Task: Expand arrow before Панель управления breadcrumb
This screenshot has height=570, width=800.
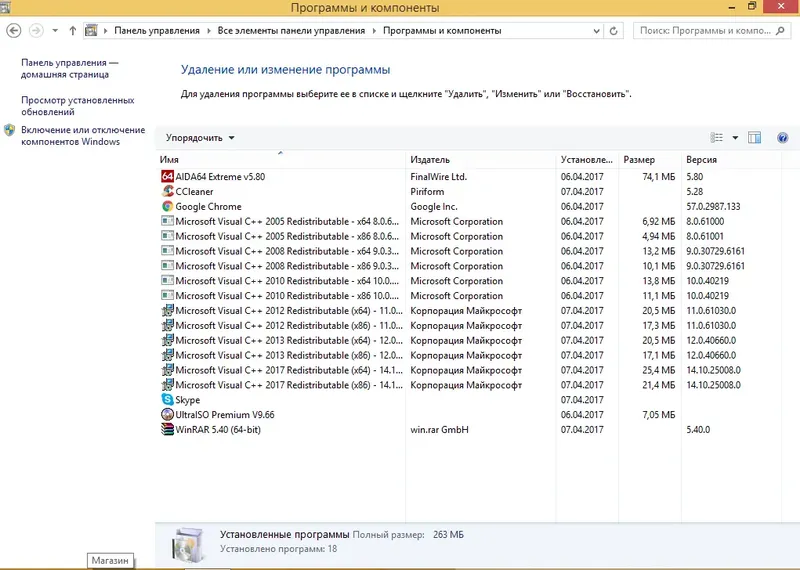Action: (106, 31)
